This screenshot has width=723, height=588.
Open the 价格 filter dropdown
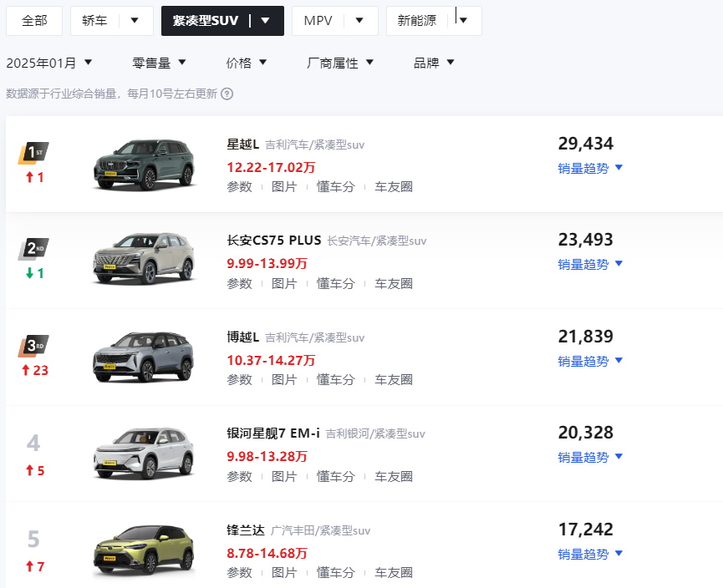(x=247, y=63)
